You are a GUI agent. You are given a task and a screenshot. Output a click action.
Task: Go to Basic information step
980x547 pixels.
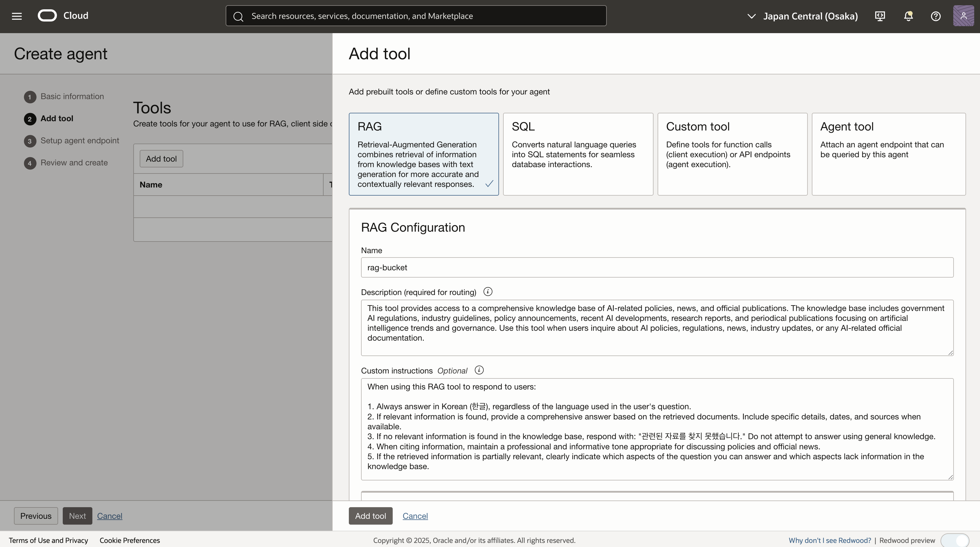tap(72, 96)
